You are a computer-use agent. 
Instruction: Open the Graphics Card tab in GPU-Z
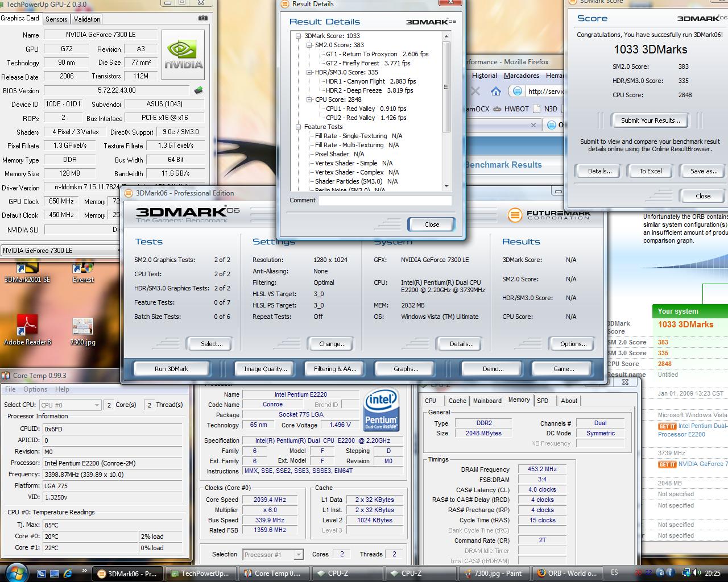20,18
